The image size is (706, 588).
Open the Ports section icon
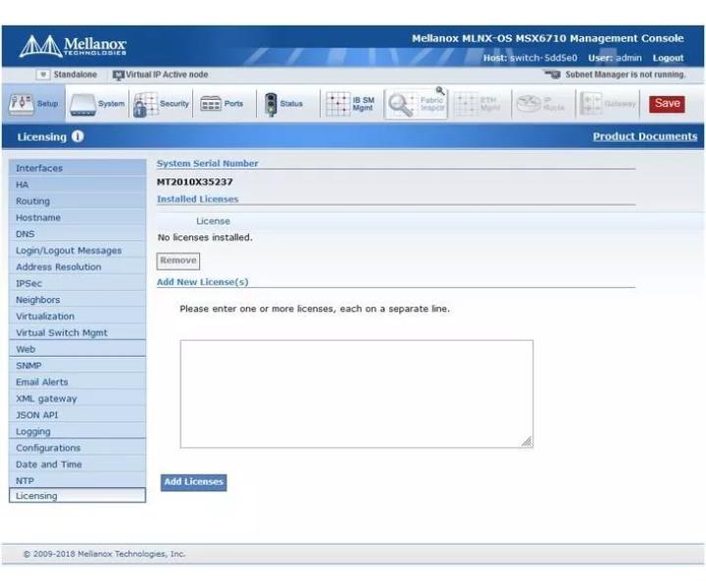point(210,104)
